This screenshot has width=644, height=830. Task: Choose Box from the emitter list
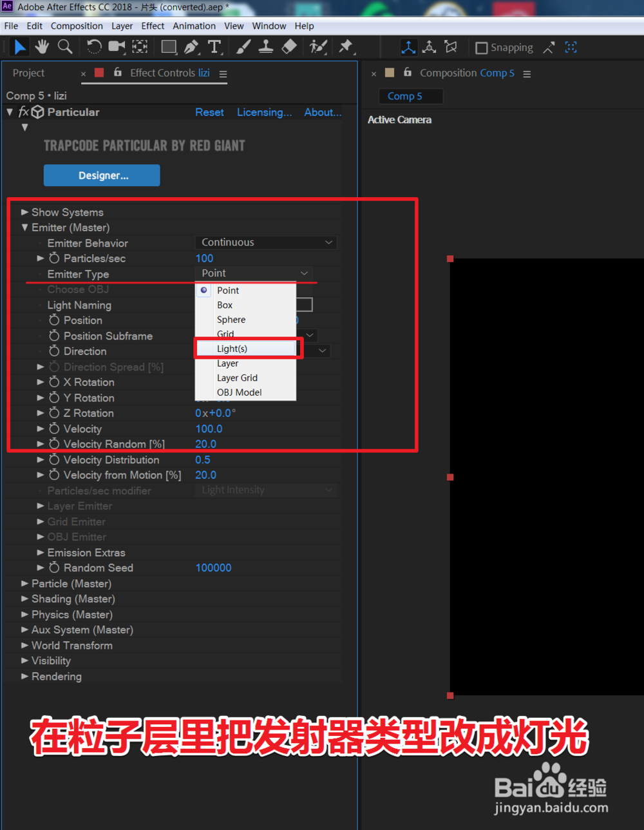pos(245,305)
